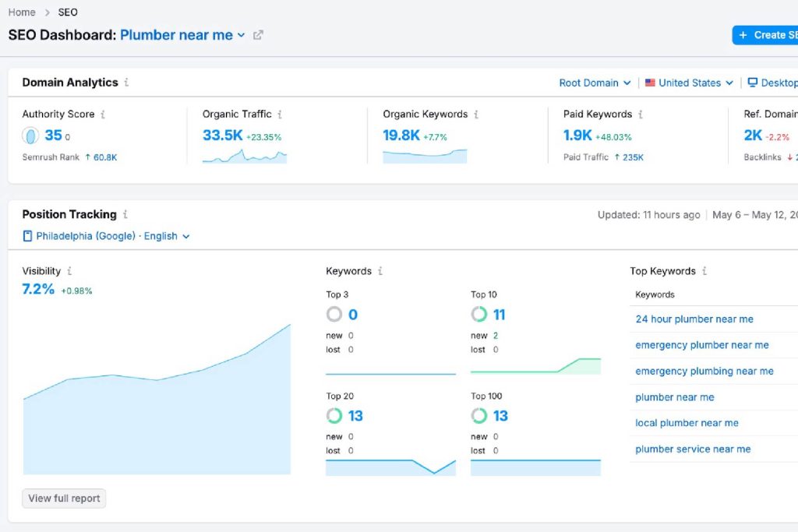798x532 pixels.
Task: Click the Top 100 donut chart icon
Action: pyautogui.click(x=479, y=415)
